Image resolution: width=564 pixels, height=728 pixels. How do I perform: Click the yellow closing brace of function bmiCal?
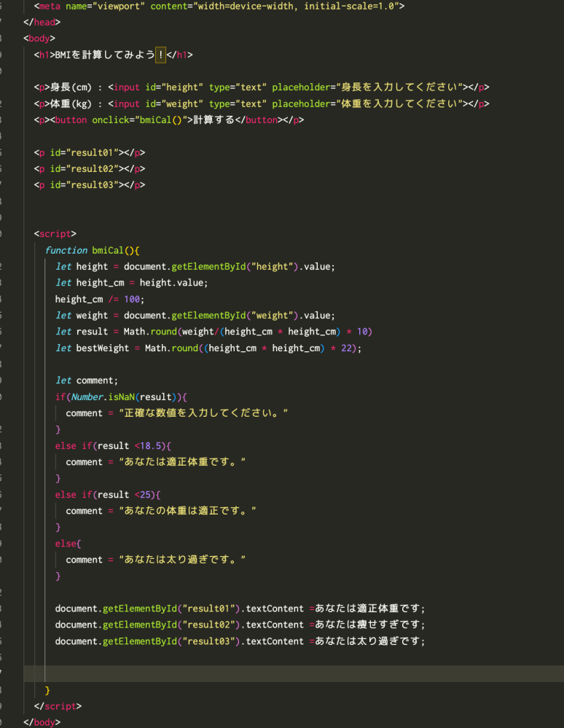[x=47, y=690]
